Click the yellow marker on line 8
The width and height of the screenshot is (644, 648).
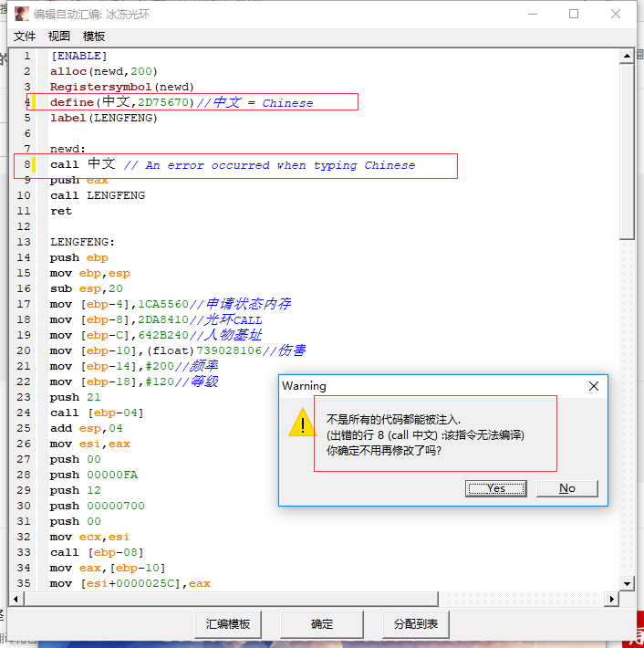click(35, 165)
